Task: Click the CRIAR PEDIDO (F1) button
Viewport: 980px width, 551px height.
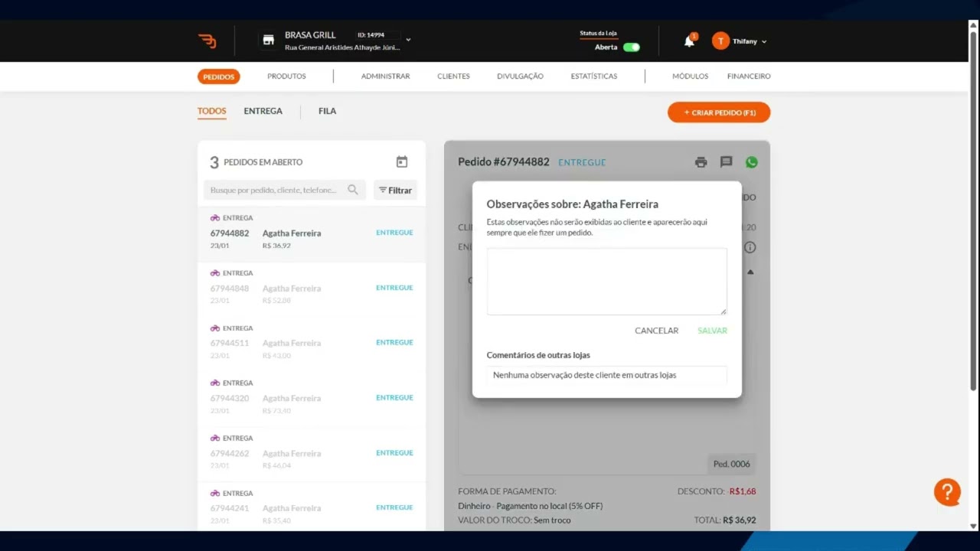Action: (x=719, y=112)
